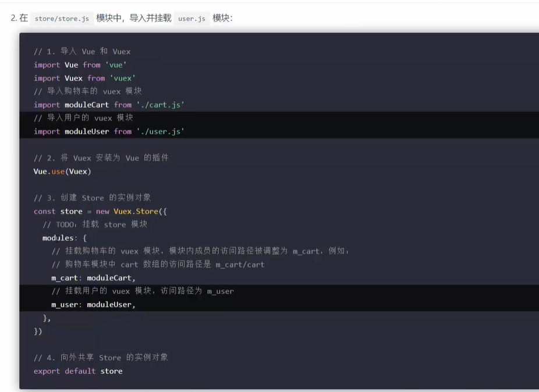Click the comment '// 2. 将 Vuex 安装为 Vue 的插件'
Image resolution: width=539 pixels, height=392 pixels.
coord(101,158)
